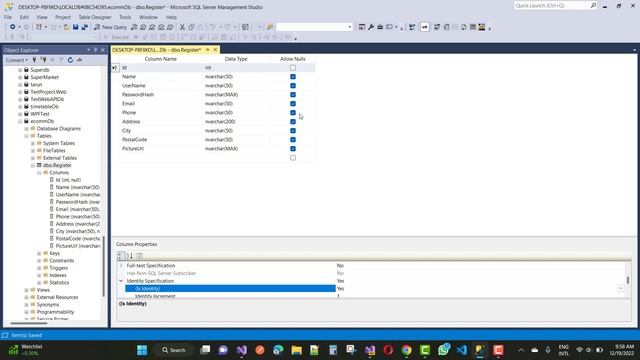Click the Object Explorer horizontal scrollbar
Screen dimensions: 640x360
[29, 323]
